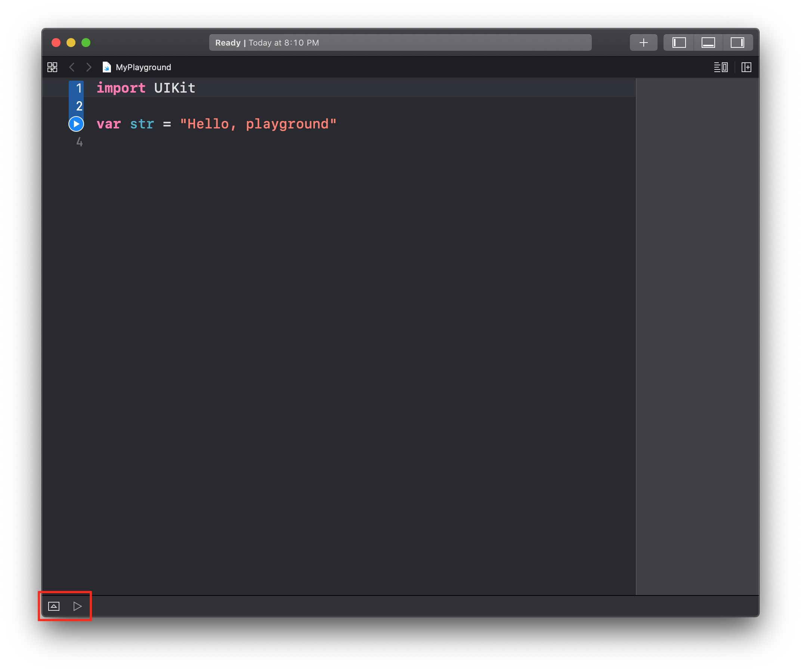Open the related items grid menu
Image resolution: width=801 pixels, height=672 pixels.
[52, 68]
